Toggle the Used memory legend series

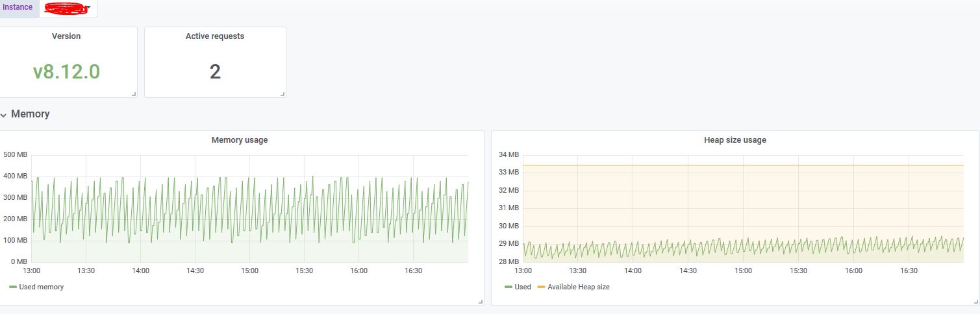[x=41, y=287]
